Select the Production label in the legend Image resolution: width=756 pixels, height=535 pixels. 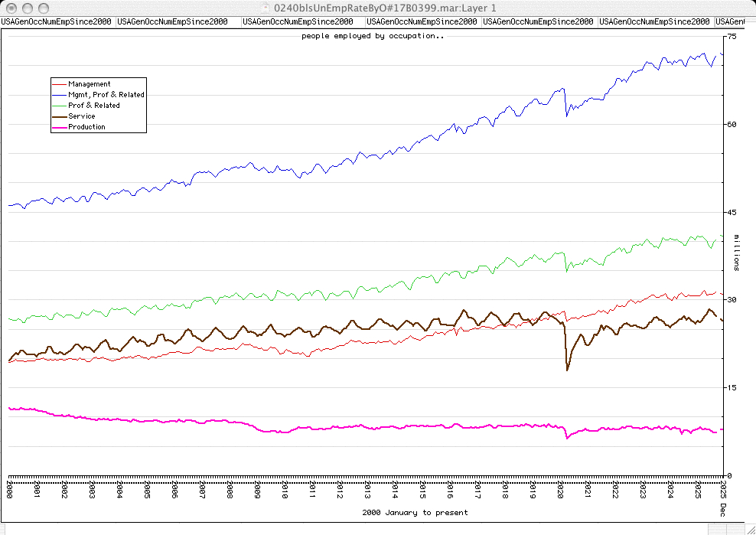pyautogui.click(x=86, y=127)
